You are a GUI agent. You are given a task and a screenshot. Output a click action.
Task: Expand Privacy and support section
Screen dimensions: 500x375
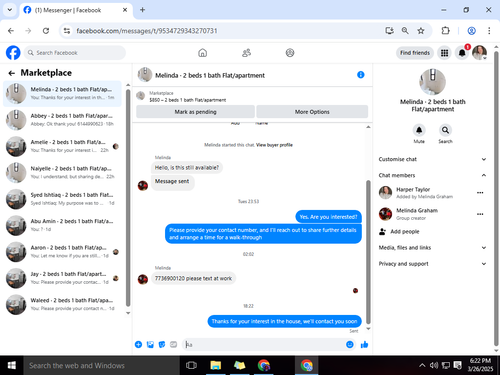tap(432, 264)
